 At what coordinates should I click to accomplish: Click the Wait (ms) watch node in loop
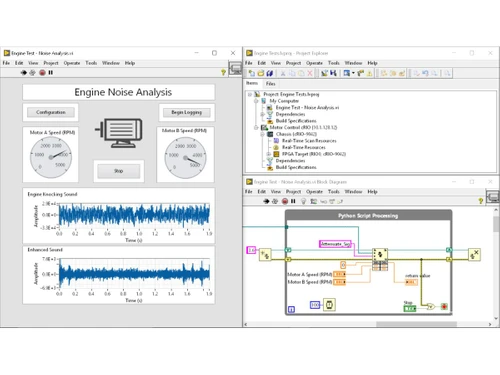pos(329,305)
